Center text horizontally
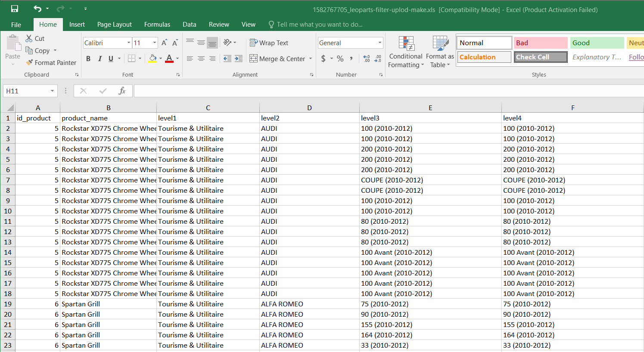The height and width of the screenshot is (352, 644). [201, 59]
